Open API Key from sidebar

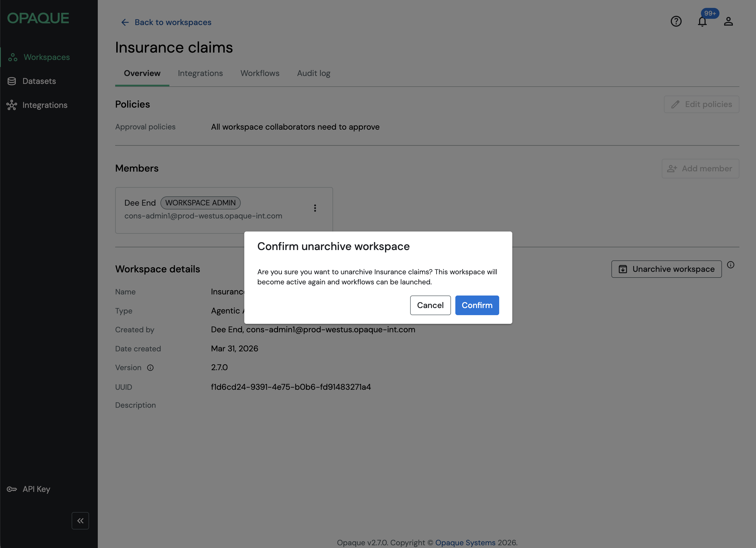(x=36, y=489)
